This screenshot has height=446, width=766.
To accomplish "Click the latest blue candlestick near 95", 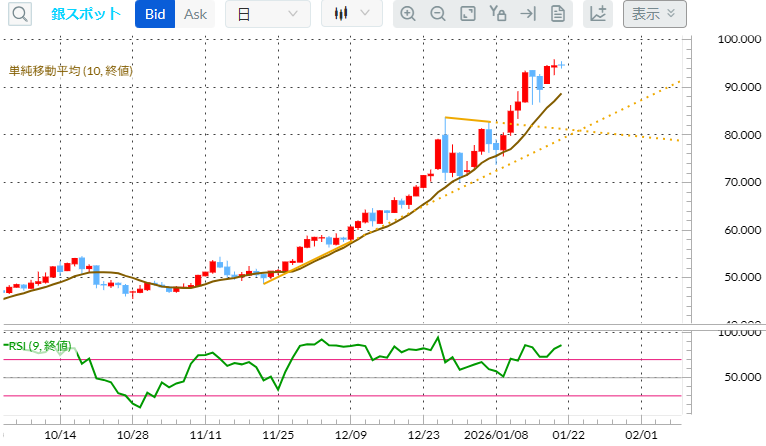I will (x=561, y=65).
